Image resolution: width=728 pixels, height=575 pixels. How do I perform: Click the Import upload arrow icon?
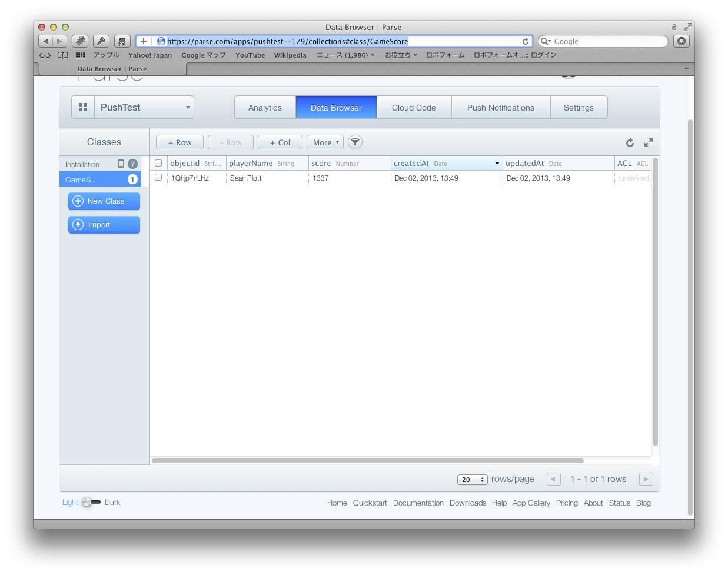pyautogui.click(x=78, y=225)
